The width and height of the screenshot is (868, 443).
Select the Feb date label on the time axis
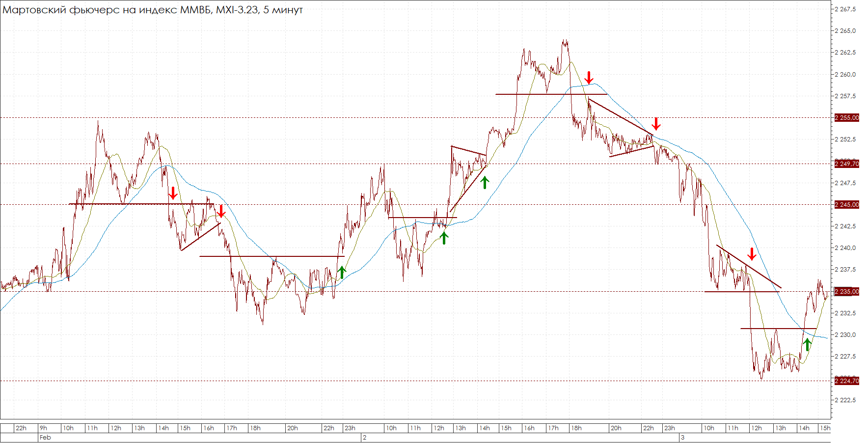[x=45, y=438]
